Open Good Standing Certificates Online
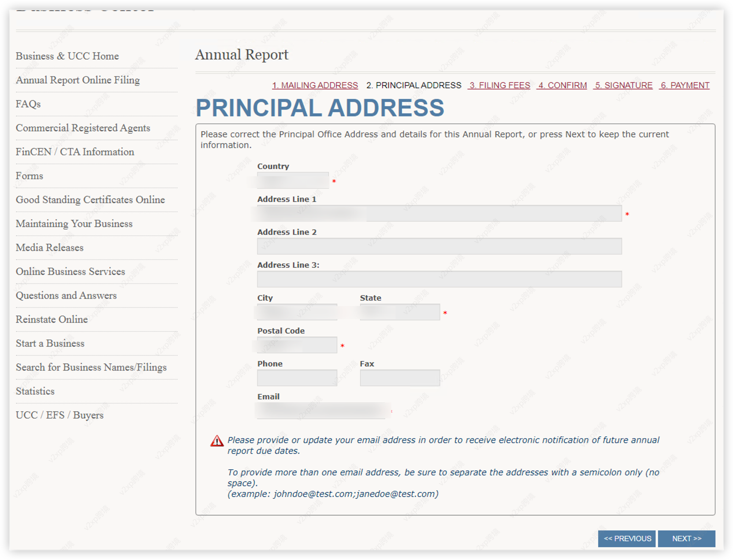This screenshot has width=733, height=560. pos(90,200)
